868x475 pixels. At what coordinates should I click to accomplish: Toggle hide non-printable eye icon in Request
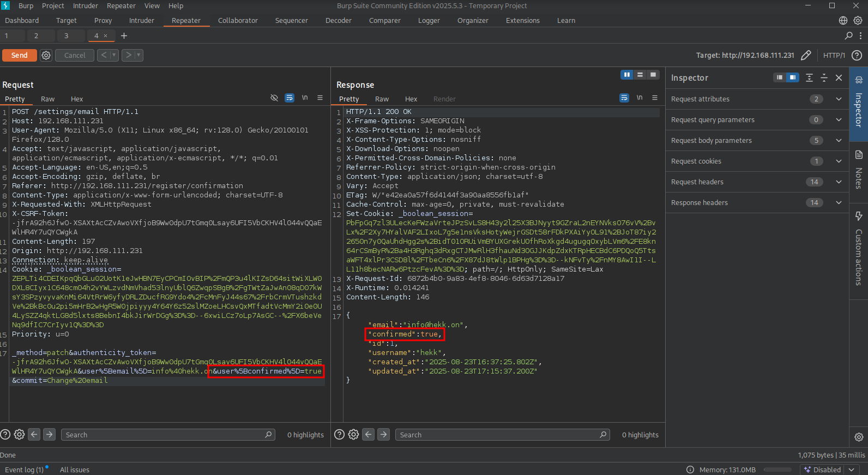[x=274, y=98]
